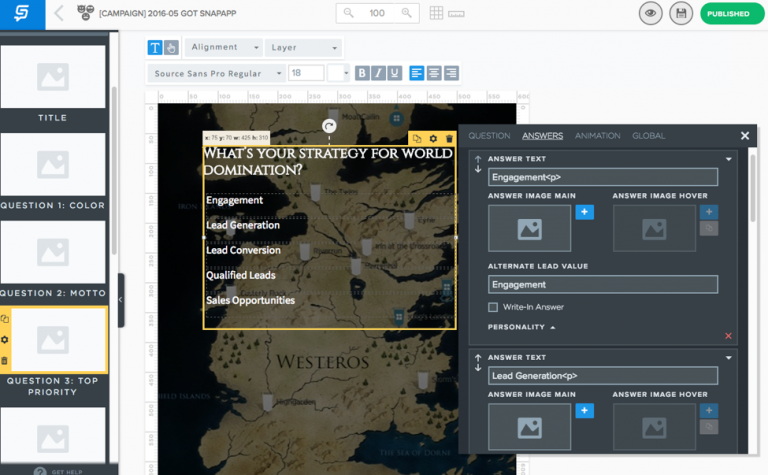Delete Question 3 page via its trash icon
Image resolution: width=768 pixels, height=475 pixels.
(4, 361)
